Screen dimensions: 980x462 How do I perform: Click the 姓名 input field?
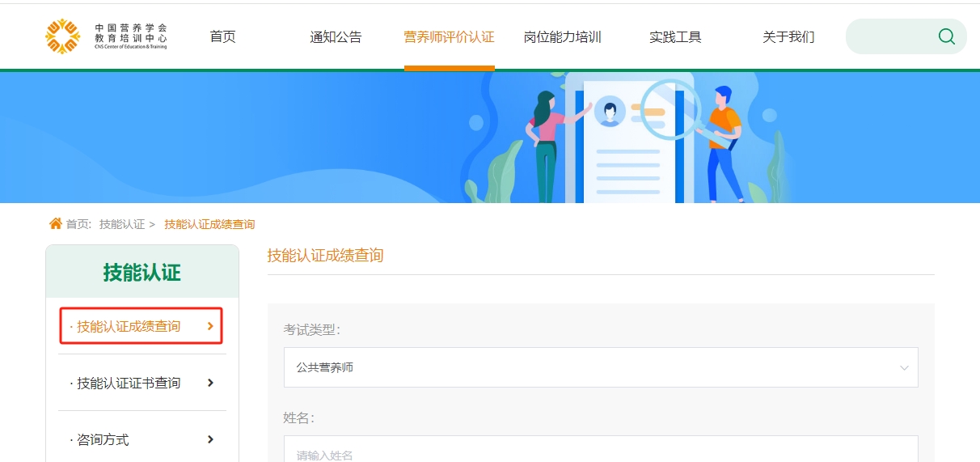(601, 449)
